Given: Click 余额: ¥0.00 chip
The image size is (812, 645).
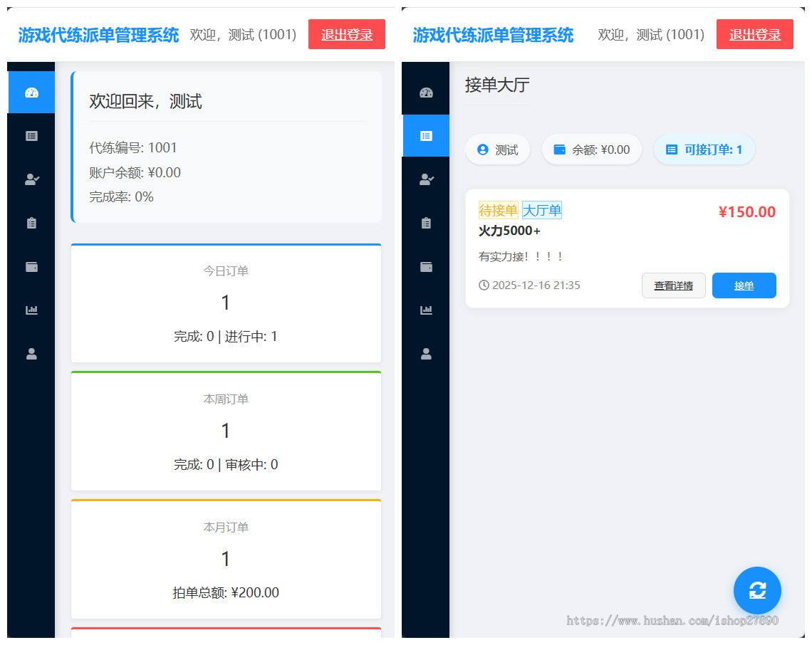Looking at the screenshot, I should point(591,150).
